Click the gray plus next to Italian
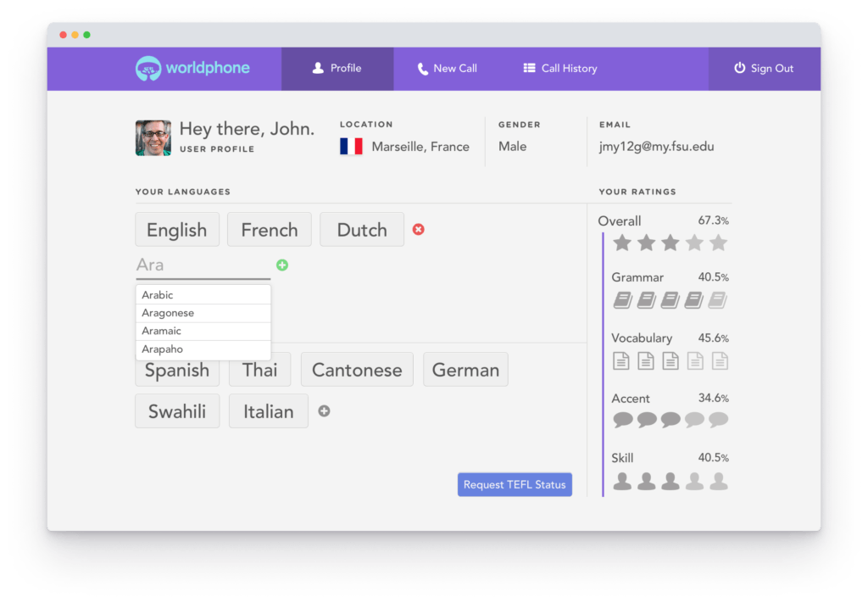The width and height of the screenshot is (868, 603). [324, 410]
